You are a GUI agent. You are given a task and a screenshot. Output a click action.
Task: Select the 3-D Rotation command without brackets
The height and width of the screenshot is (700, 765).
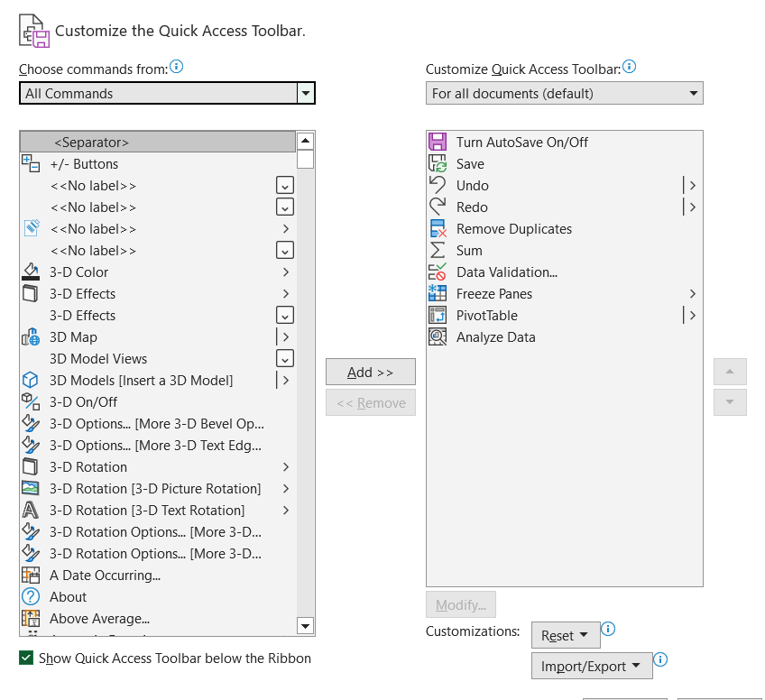(x=158, y=467)
